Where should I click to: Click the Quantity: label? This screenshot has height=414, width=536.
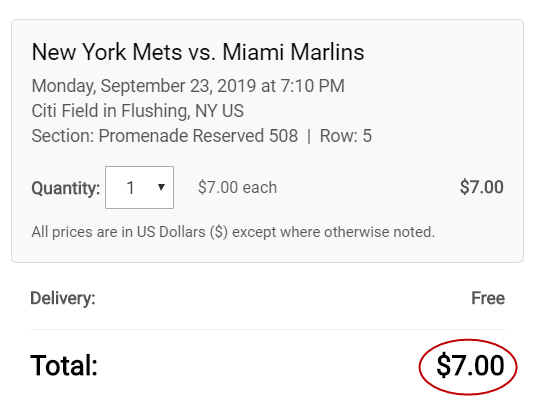[x=66, y=188]
